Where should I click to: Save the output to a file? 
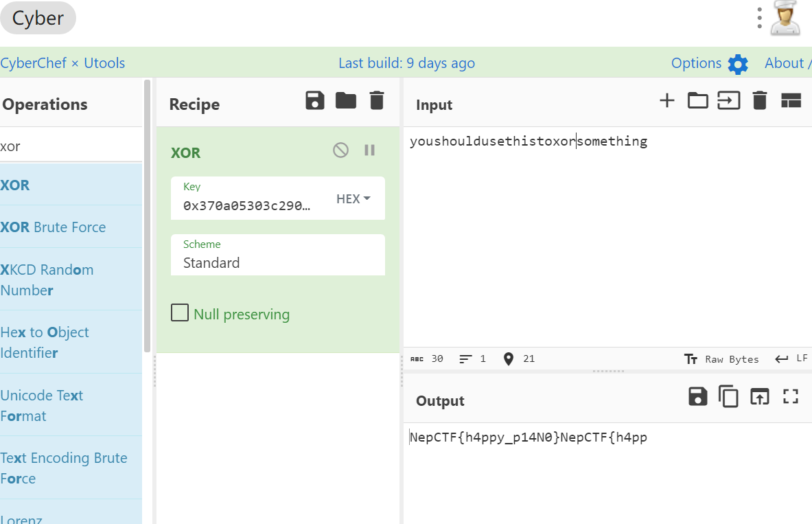coord(697,396)
